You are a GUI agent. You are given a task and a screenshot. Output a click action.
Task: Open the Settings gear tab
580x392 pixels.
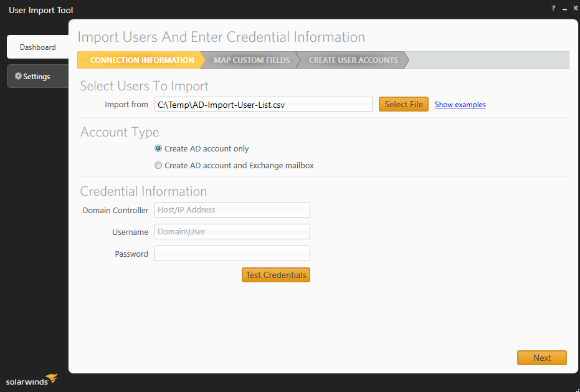[38, 76]
